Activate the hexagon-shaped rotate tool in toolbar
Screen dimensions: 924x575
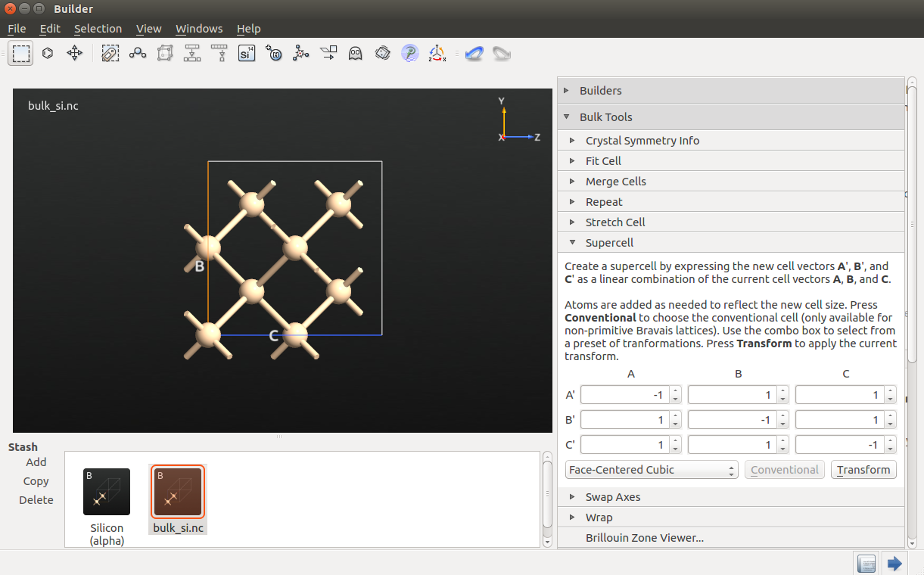pyautogui.click(x=48, y=54)
